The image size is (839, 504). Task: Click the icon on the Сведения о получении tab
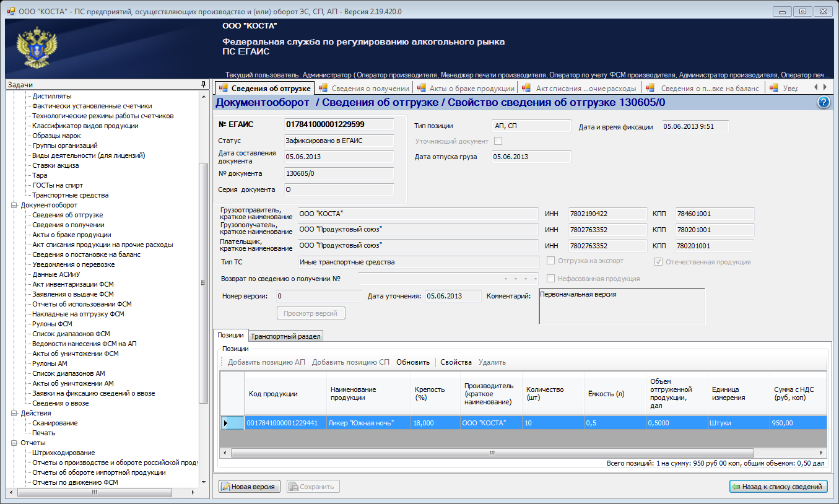pos(324,88)
